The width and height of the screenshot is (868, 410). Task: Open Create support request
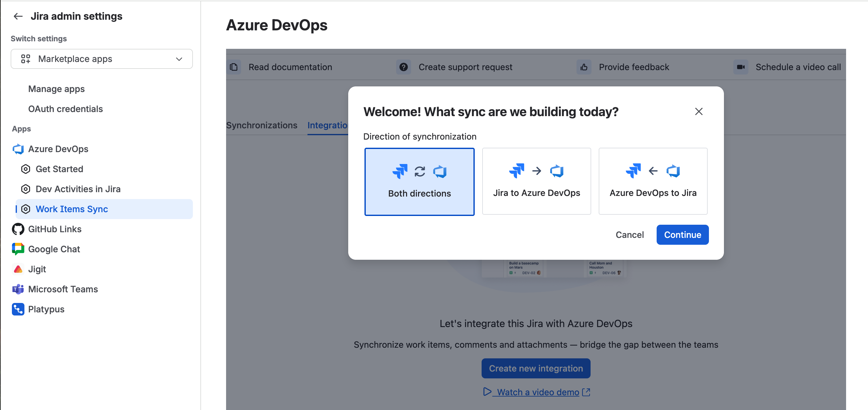click(x=465, y=67)
